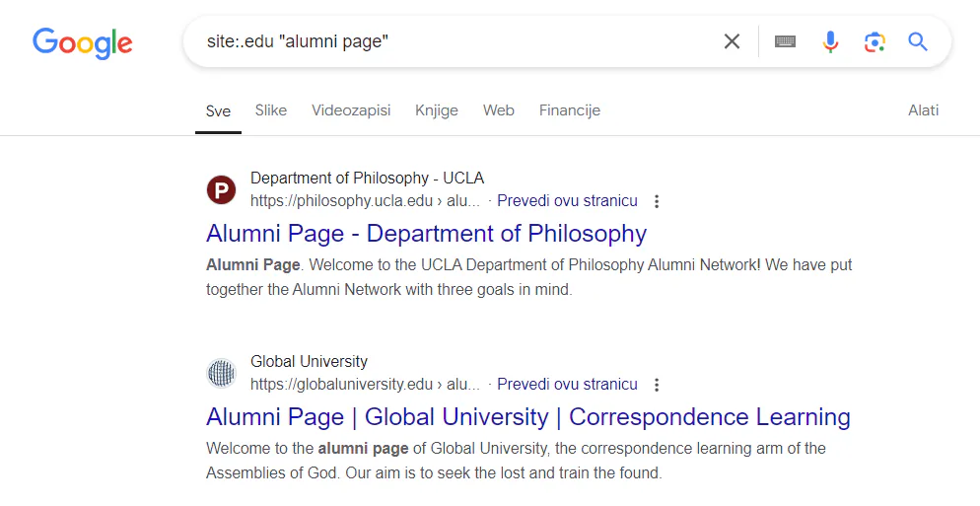
Task: Click the Google logo
Action: [83, 42]
